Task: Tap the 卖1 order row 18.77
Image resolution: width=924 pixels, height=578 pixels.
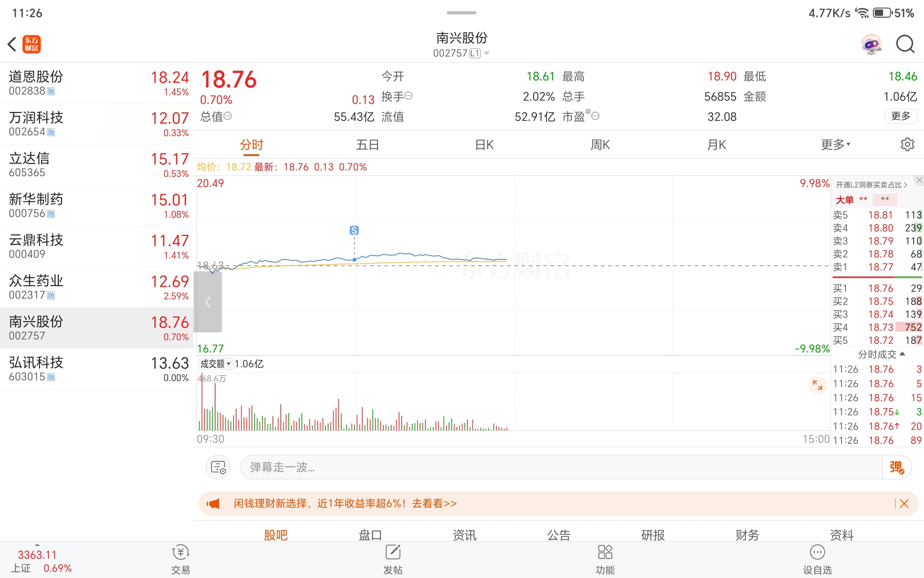Action: click(x=877, y=267)
